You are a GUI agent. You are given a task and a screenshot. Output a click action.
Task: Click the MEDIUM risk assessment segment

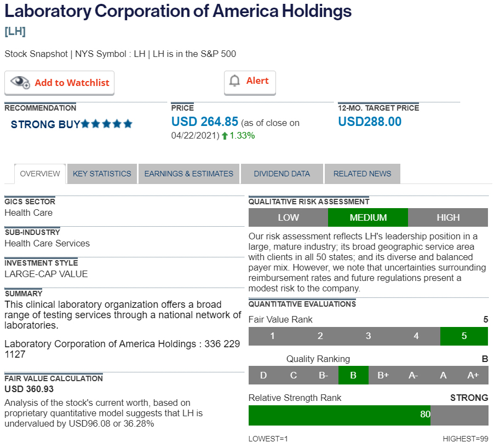368,217
